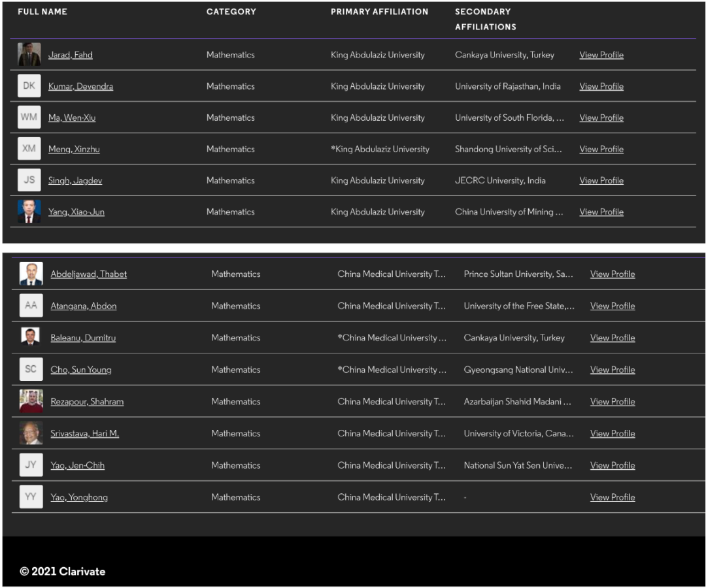Click the DK initials avatar
The image size is (706, 588).
pos(29,86)
